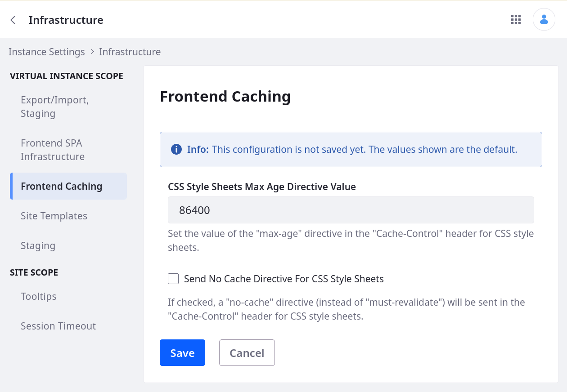
Task: Navigate to Staging in the sidebar
Action: (x=38, y=245)
